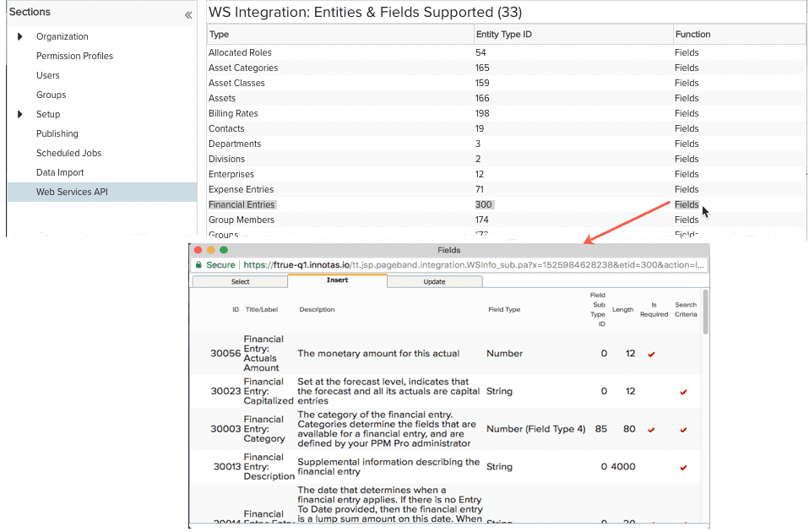Open Fields link for Group Members
The width and height of the screenshot is (809, 532).
[687, 220]
